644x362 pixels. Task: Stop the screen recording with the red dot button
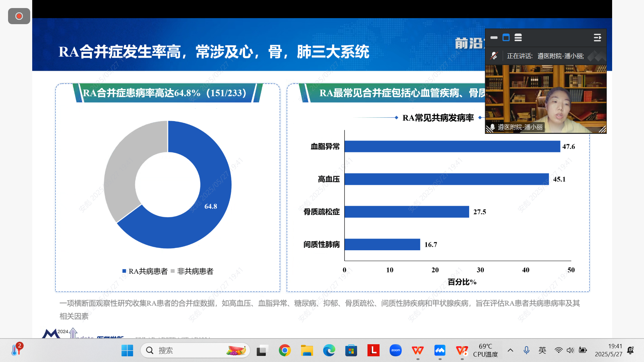click(x=19, y=16)
